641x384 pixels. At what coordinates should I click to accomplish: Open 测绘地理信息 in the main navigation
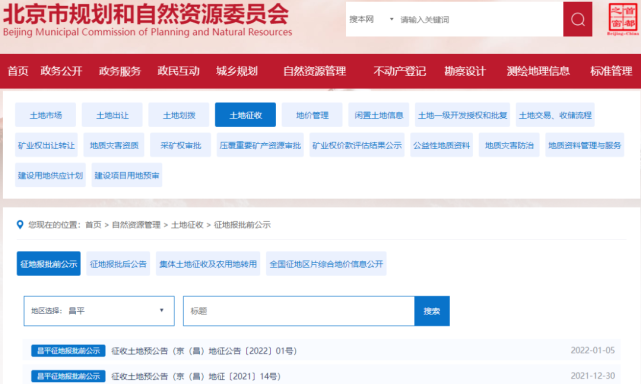coord(538,71)
